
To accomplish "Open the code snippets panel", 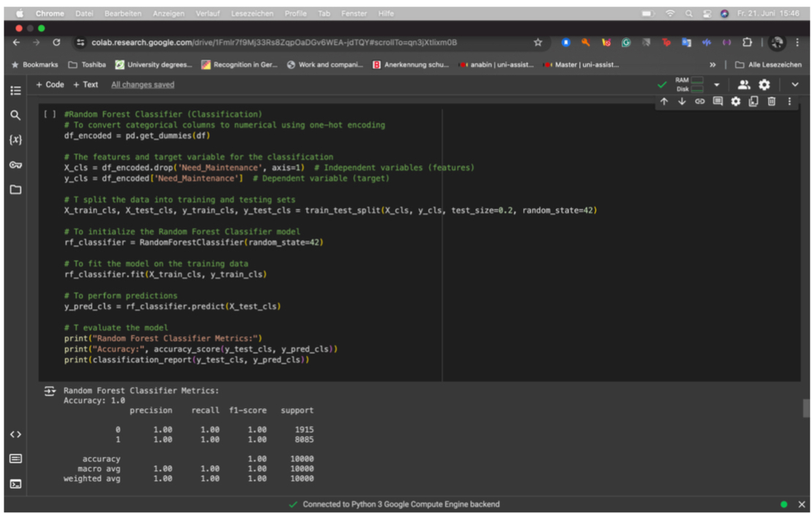I will click(15, 435).
